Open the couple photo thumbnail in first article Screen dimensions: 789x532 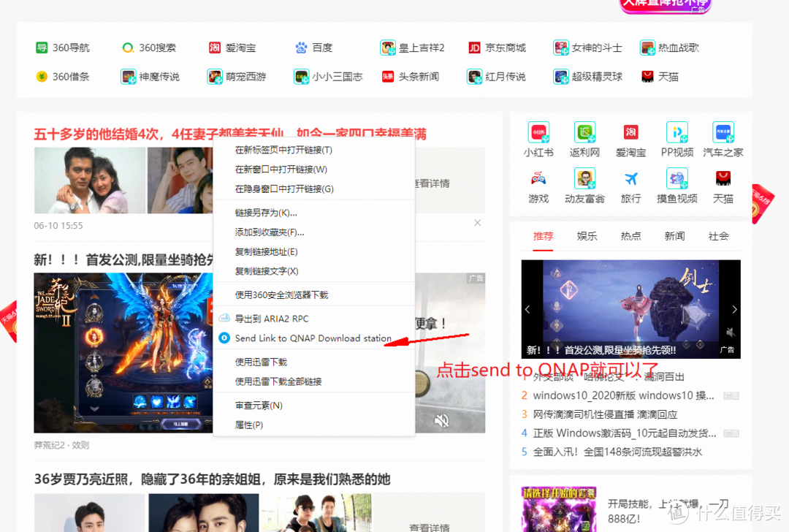(90, 180)
